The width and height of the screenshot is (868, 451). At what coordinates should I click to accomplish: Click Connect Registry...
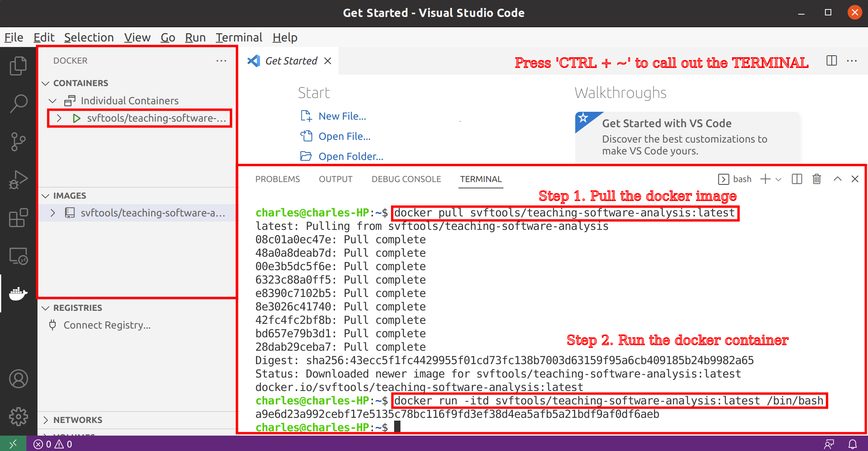point(107,325)
